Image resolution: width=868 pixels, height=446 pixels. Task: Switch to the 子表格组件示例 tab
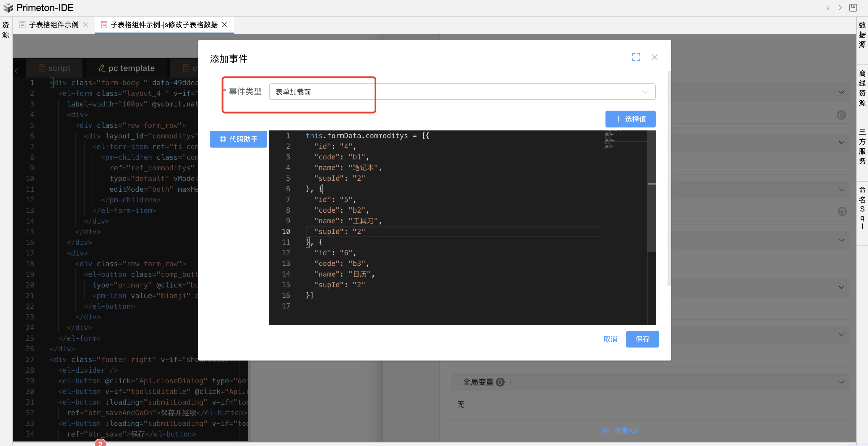click(x=53, y=25)
